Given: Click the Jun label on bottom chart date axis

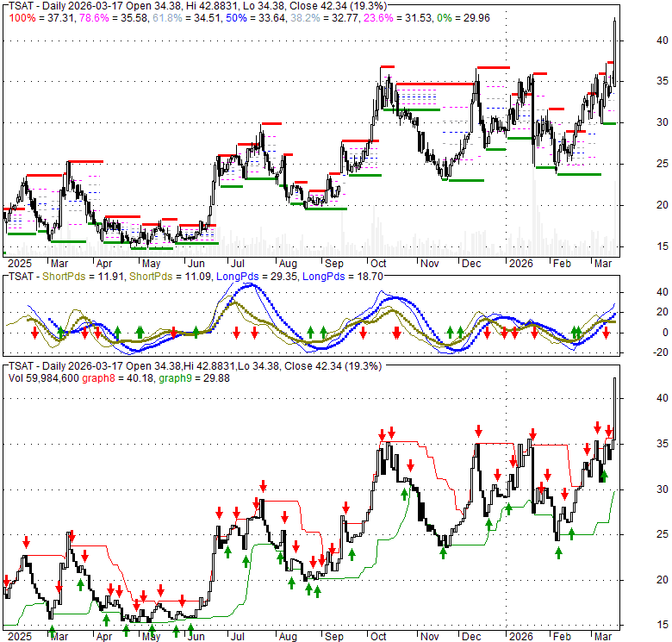Looking at the screenshot, I should pos(196,637).
